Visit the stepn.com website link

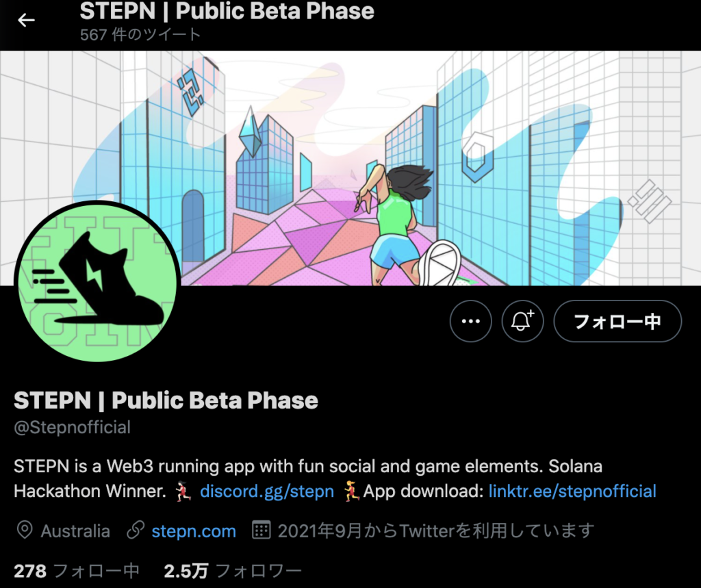pyautogui.click(x=194, y=531)
